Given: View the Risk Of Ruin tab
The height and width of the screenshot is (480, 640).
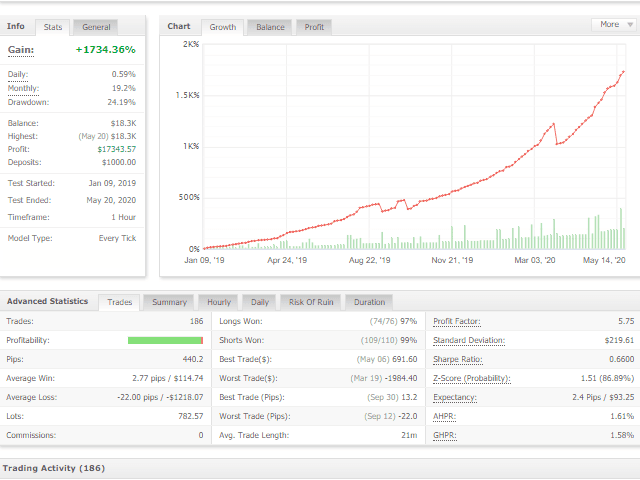Looking at the screenshot, I should (311, 302).
